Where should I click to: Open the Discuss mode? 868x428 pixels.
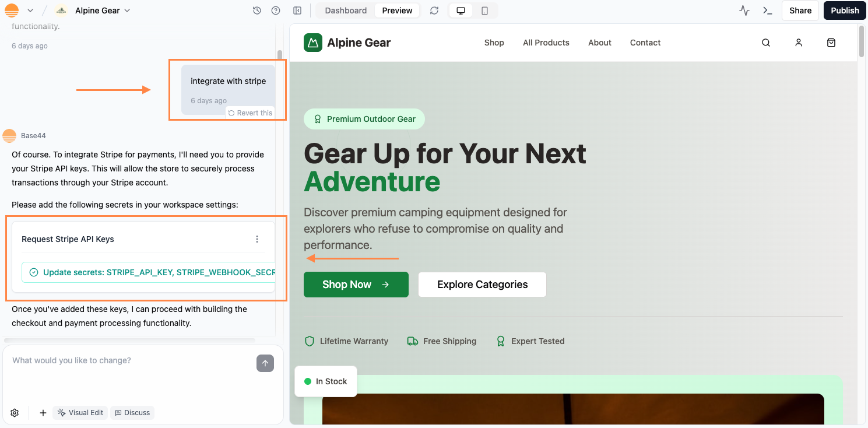(x=132, y=413)
